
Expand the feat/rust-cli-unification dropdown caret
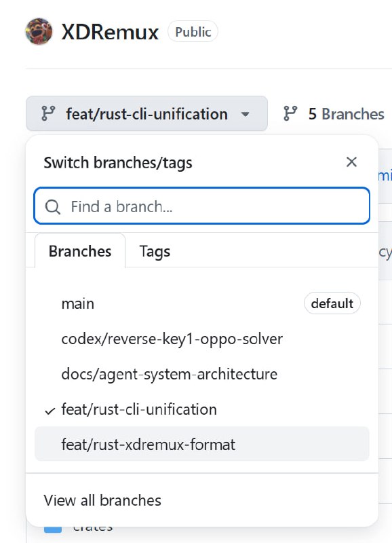pyautogui.click(x=246, y=114)
